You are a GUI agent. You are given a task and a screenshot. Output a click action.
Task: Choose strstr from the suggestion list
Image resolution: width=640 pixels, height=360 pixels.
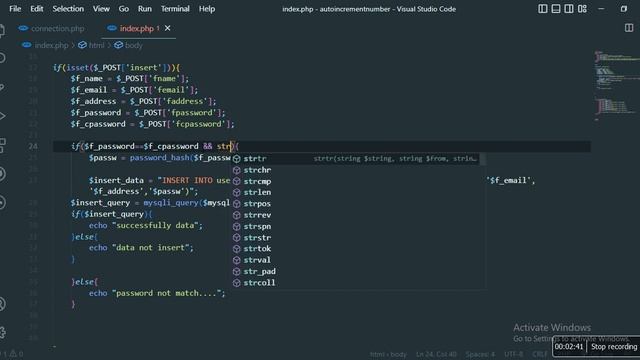coord(355,238)
